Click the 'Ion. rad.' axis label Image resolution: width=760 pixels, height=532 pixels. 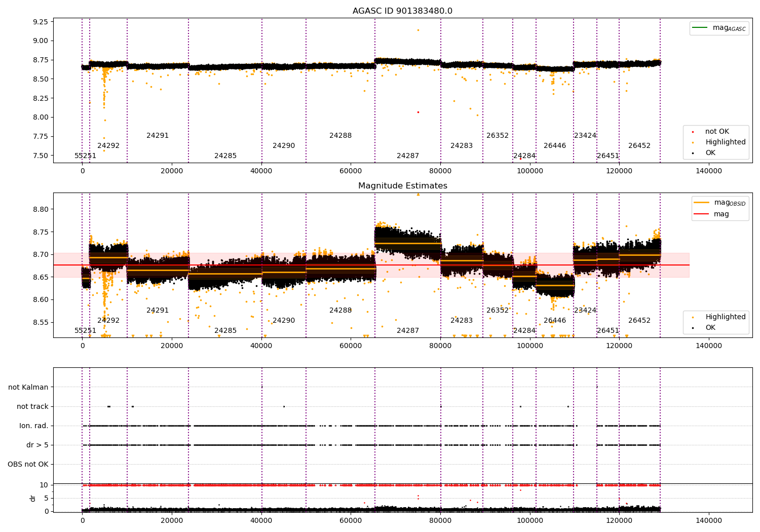(34, 426)
